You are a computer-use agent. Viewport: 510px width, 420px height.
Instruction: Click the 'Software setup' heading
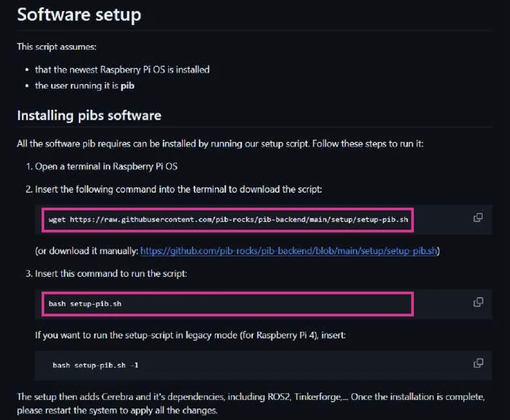(x=79, y=15)
